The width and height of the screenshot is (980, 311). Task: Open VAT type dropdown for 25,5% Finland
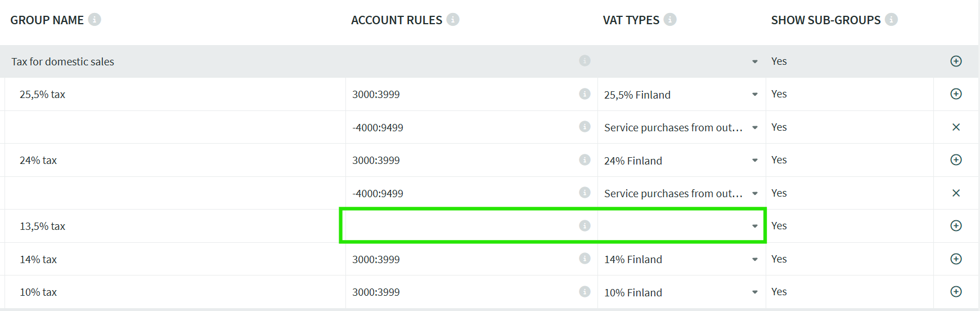pyautogui.click(x=754, y=95)
